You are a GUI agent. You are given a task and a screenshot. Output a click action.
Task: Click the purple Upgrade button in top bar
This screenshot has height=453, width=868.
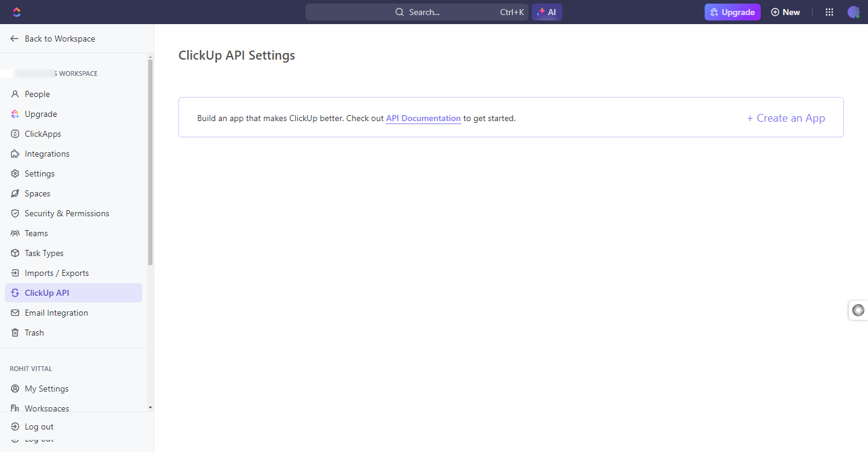point(732,12)
